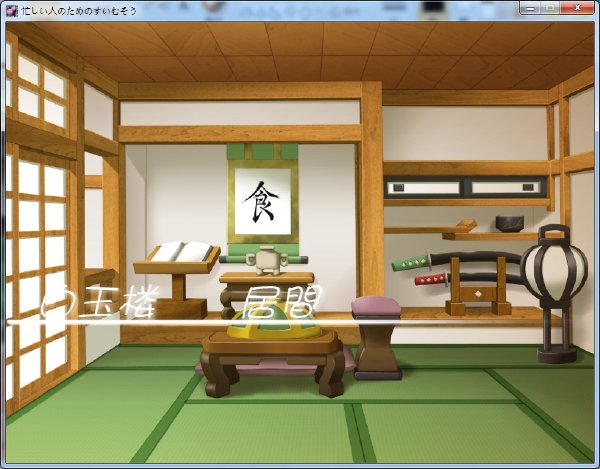Click the incense burner on small table
The height and width of the screenshot is (469, 600).
click(x=267, y=261)
